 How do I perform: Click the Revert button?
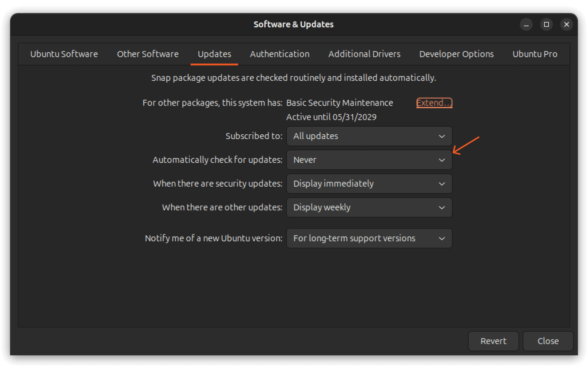point(493,341)
